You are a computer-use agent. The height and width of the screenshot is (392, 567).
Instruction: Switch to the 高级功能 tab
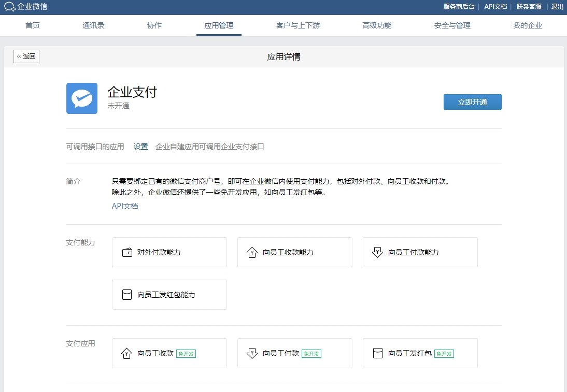[x=377, y=25]
